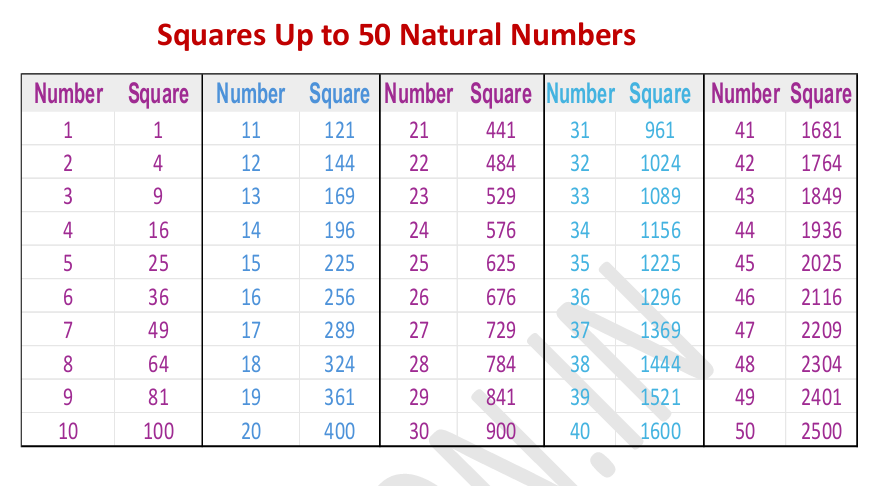Select the number 33 cell
881x486 pixels.
(580, 197)
